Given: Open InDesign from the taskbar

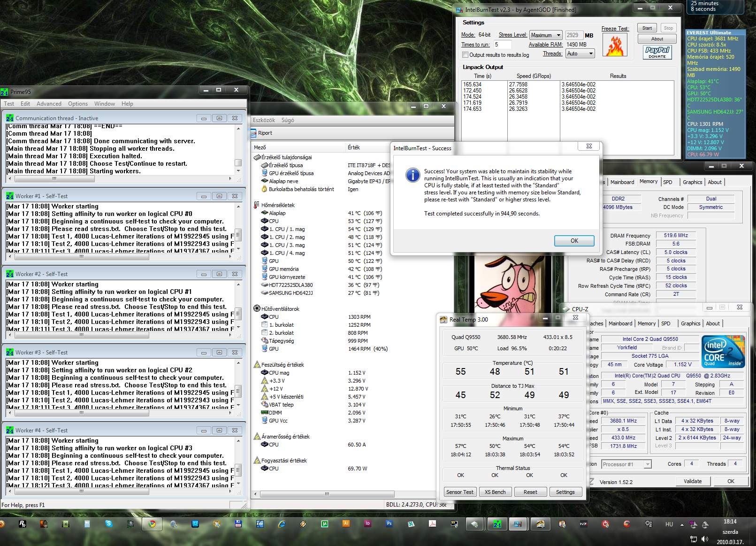Looking at the screenshot, I should pyautogui.click(x=367, y=524).
